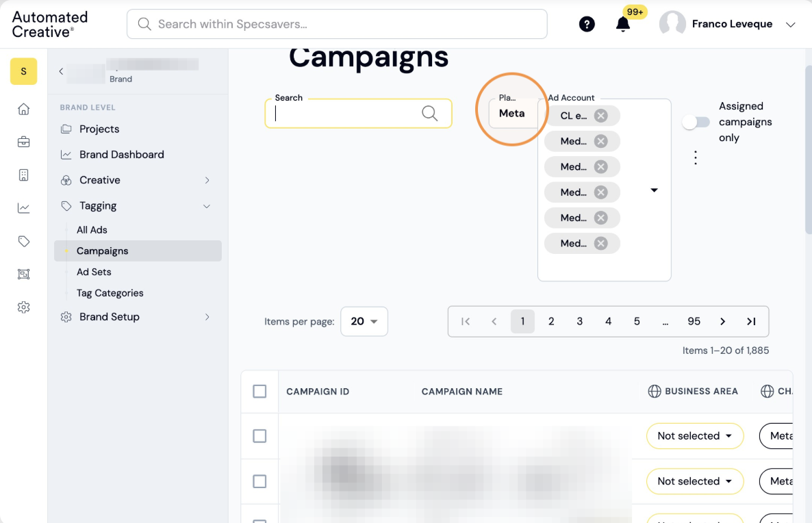
Task: Open Tag Categories under Tagging
Action: click(110, 293)
